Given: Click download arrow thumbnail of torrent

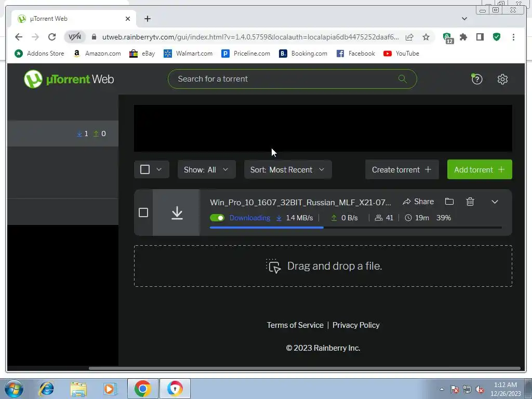Looking at the screenshot, I should tap(177, 212).
